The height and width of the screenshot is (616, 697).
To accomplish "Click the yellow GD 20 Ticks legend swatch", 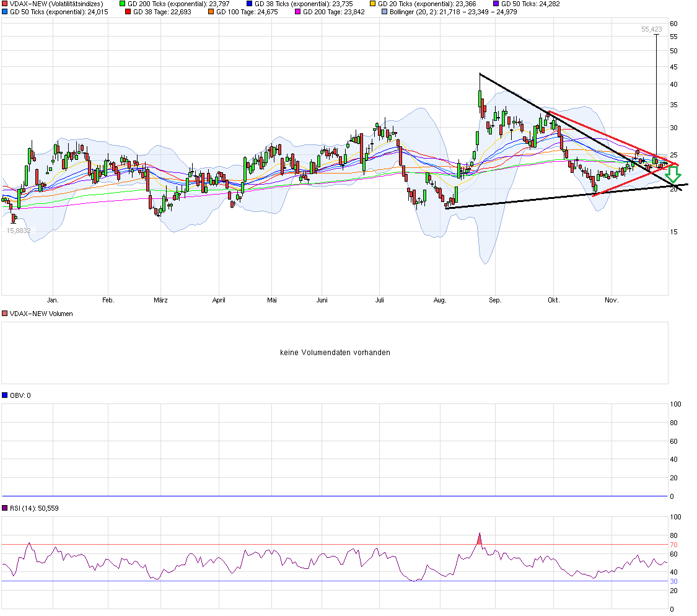I will pos(373,4).
